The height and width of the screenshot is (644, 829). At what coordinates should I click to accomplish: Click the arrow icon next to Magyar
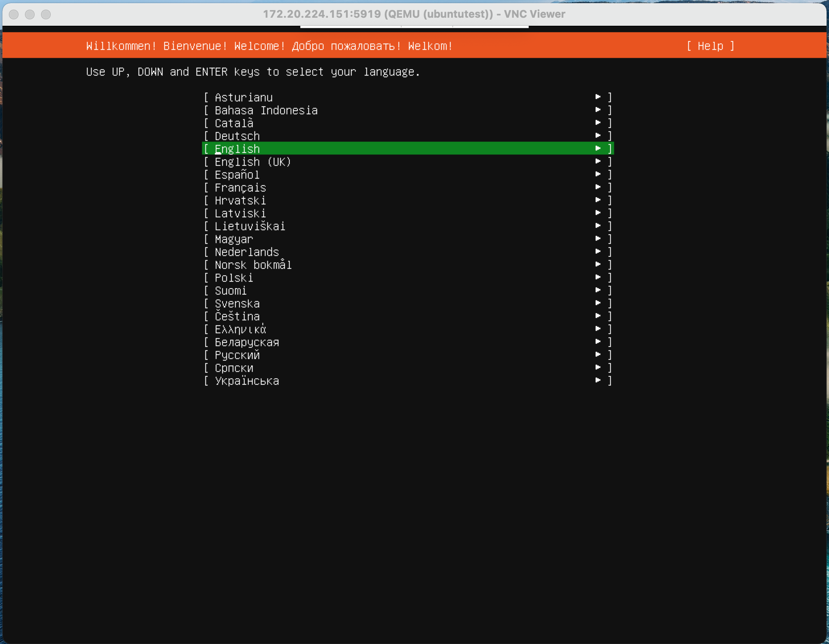597,239
